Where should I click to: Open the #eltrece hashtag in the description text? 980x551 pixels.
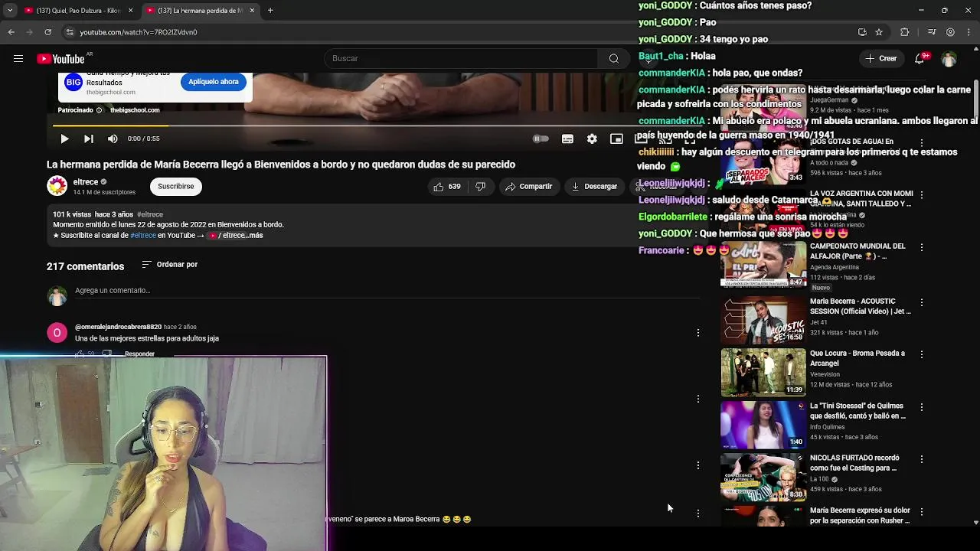click(143, 235)
